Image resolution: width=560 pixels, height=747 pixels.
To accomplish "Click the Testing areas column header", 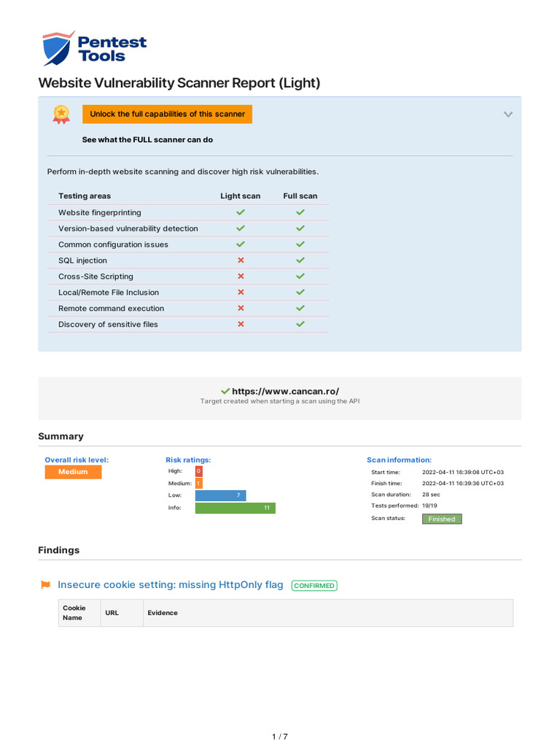I will pyautogui.click(x=85, y=196).
